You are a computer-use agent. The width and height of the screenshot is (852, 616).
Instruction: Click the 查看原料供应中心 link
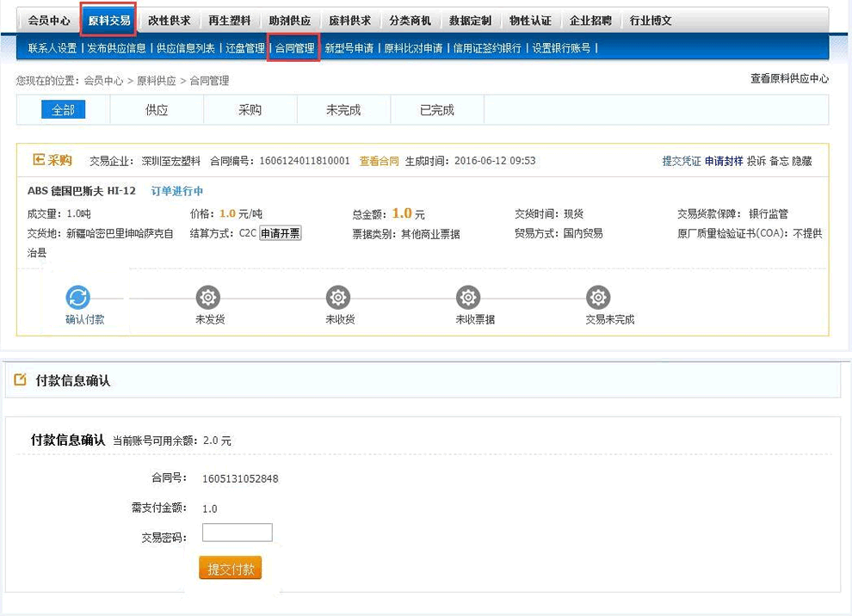pyautogui.click(x=789, y=79)
